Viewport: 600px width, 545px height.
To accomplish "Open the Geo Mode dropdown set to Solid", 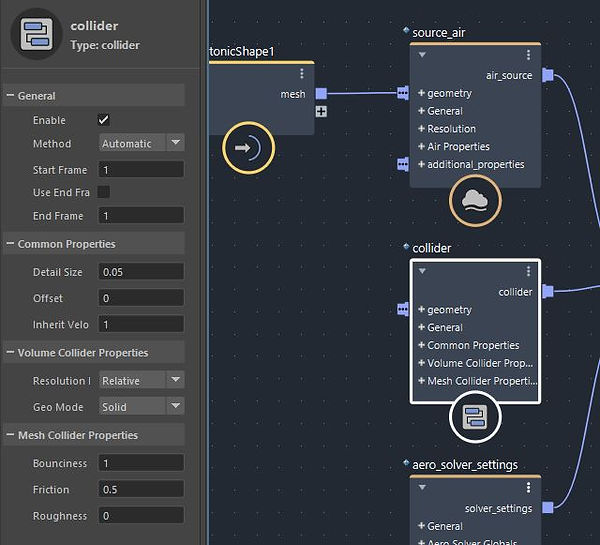I will 142,406.
